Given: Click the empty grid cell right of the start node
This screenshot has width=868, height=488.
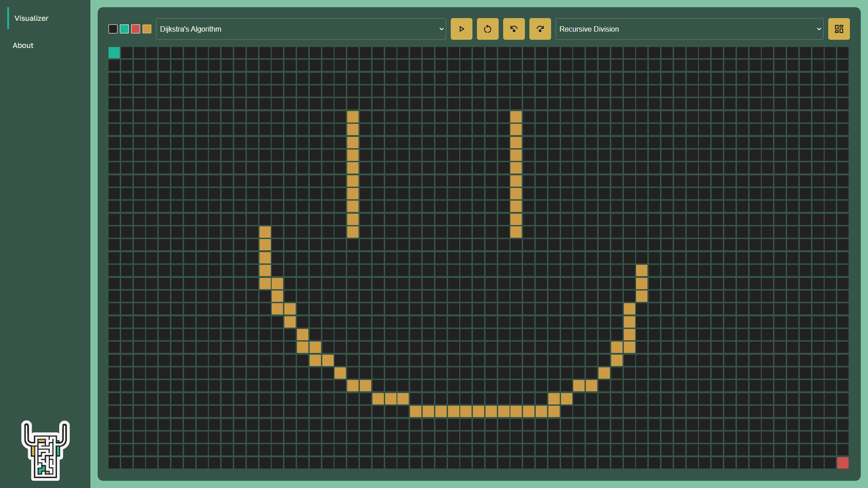Looking at the screenshot, I should coord(127,53).
